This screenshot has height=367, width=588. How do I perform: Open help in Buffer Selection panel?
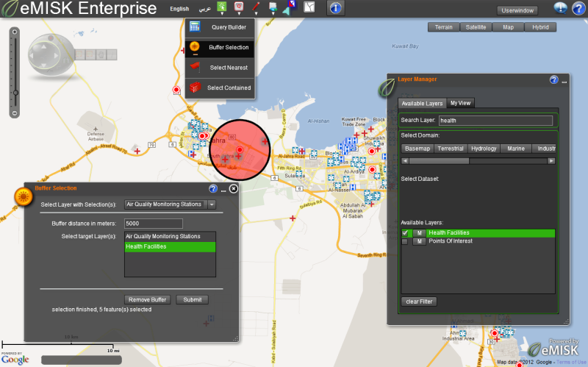click(x=213, y=188)
